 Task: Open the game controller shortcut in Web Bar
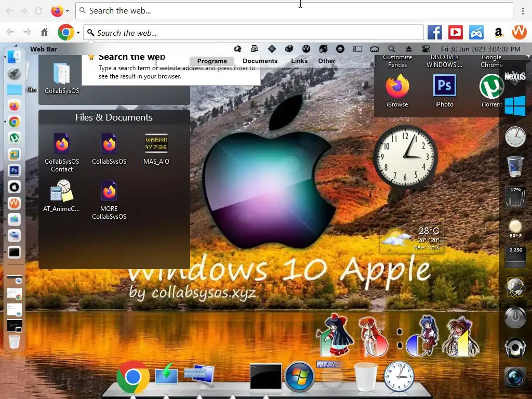476,33
